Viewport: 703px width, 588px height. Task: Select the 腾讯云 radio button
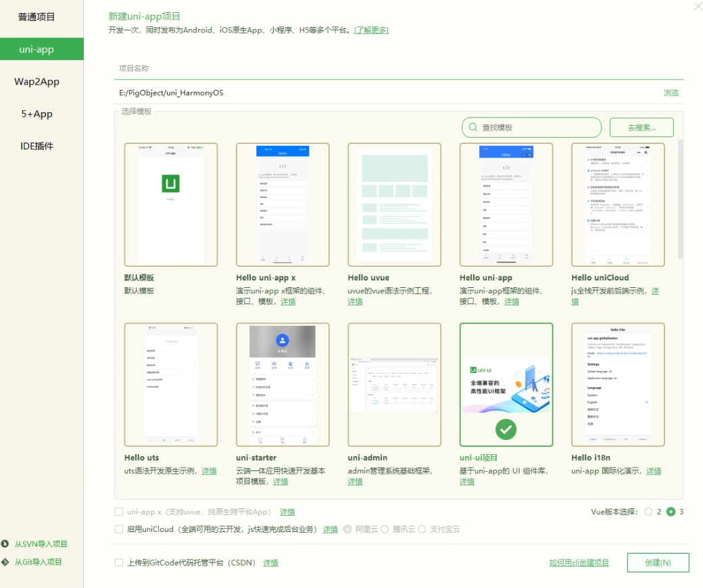tap(384, 529)
